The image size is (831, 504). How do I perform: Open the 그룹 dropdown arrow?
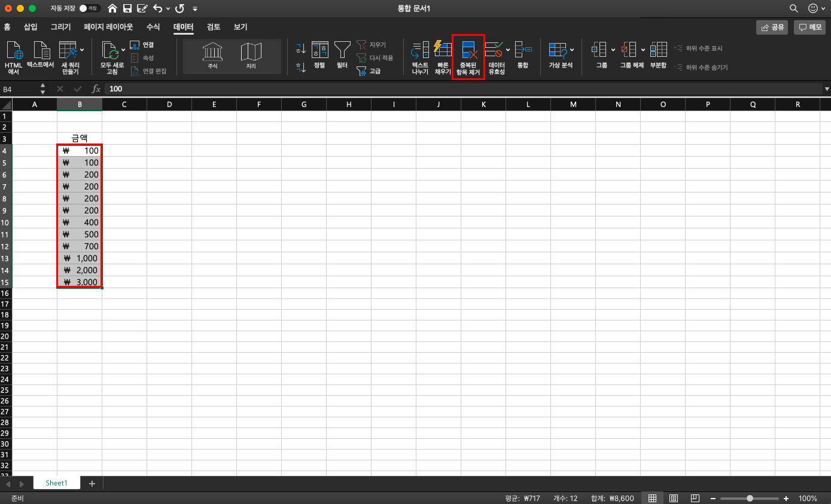(613, 49)
